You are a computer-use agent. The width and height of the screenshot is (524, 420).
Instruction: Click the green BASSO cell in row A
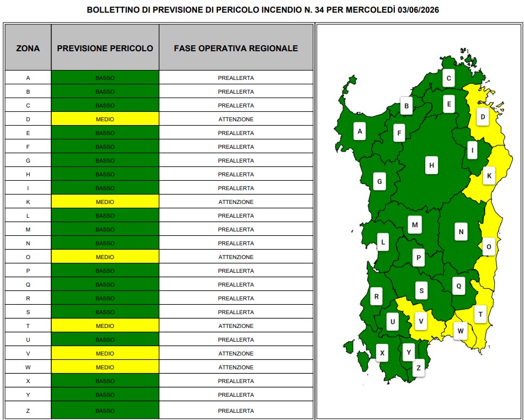click(105, 78)
